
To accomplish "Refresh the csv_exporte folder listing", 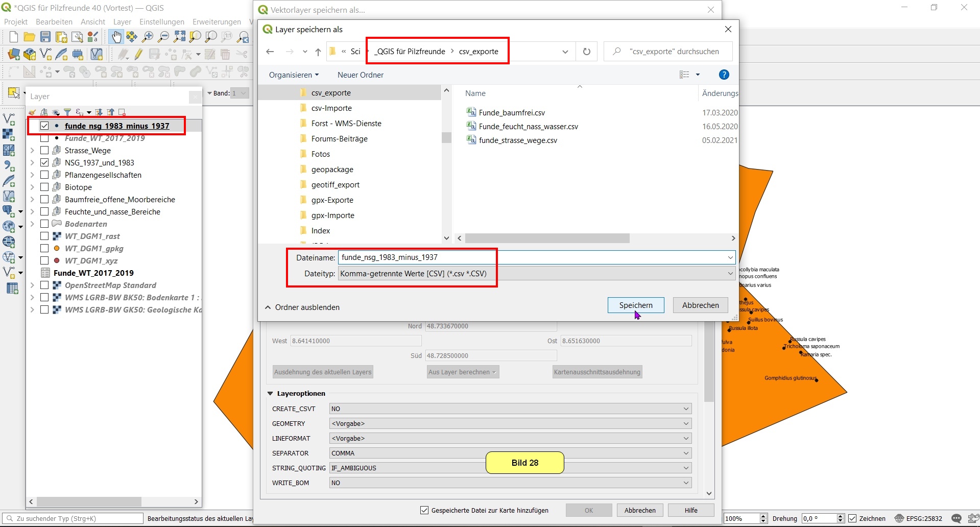I will point(586,52).
